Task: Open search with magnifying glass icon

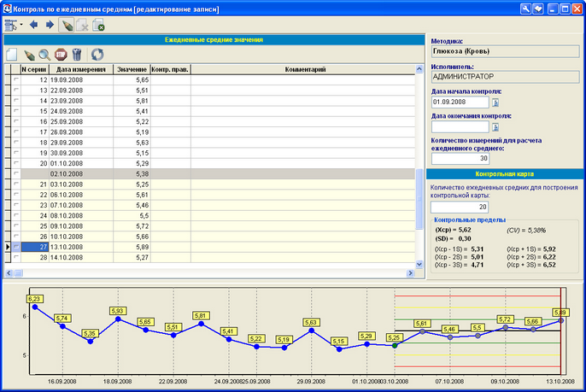Action: [x=44, y=55]
